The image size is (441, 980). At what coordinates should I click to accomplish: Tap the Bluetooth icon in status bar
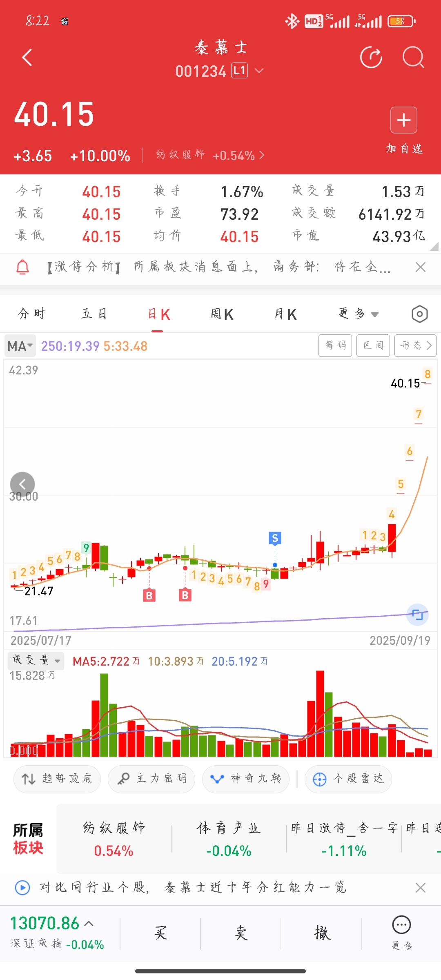click(292, 21)
